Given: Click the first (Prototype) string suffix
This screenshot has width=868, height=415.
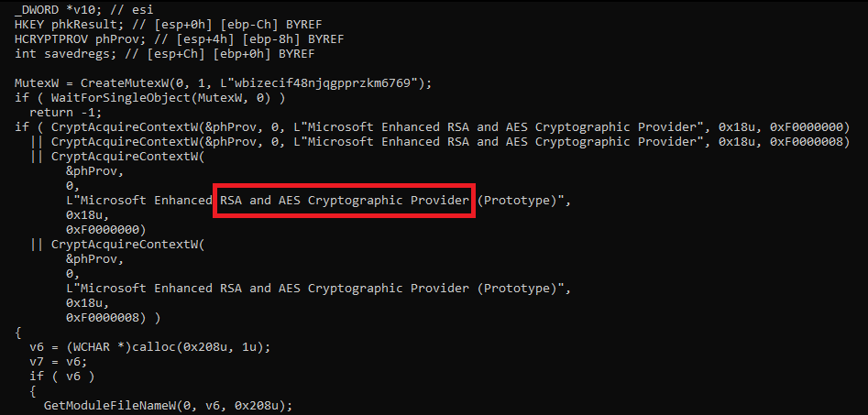Looking at the screenshot, I should click(516, 201).
